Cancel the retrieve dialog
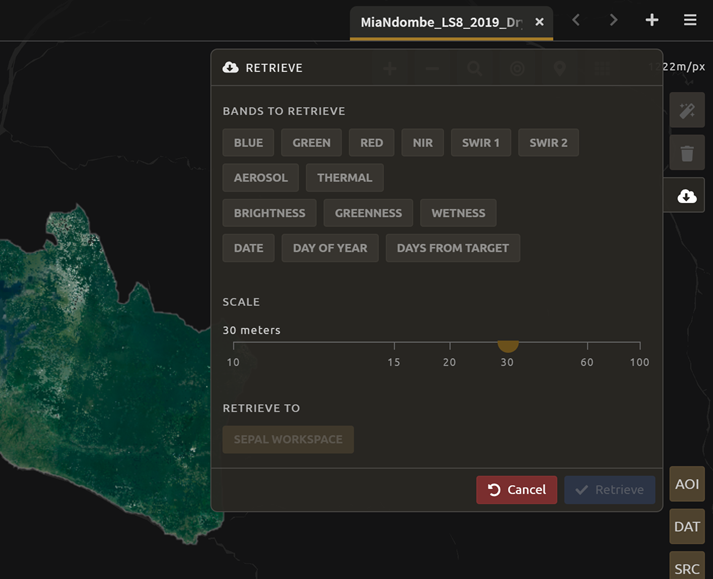The width and height of the screenshot is (713, 579). pyautogui.click(x=516, y=490)
